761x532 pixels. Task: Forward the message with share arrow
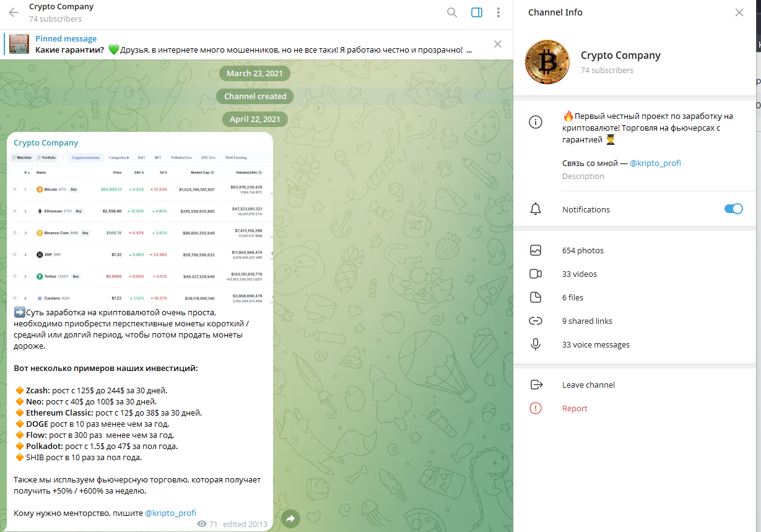point(290,519)
